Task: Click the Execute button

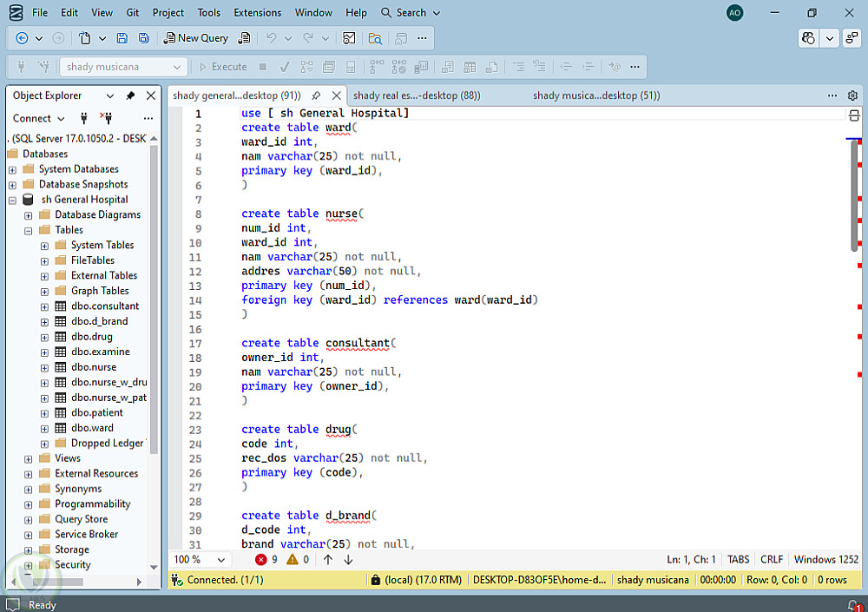Action: coord(222,67)
